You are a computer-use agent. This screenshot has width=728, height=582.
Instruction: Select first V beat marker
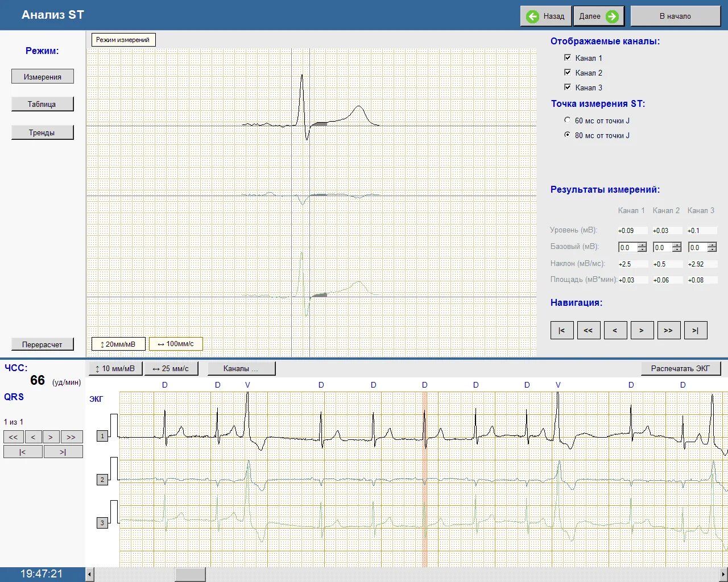247,385
